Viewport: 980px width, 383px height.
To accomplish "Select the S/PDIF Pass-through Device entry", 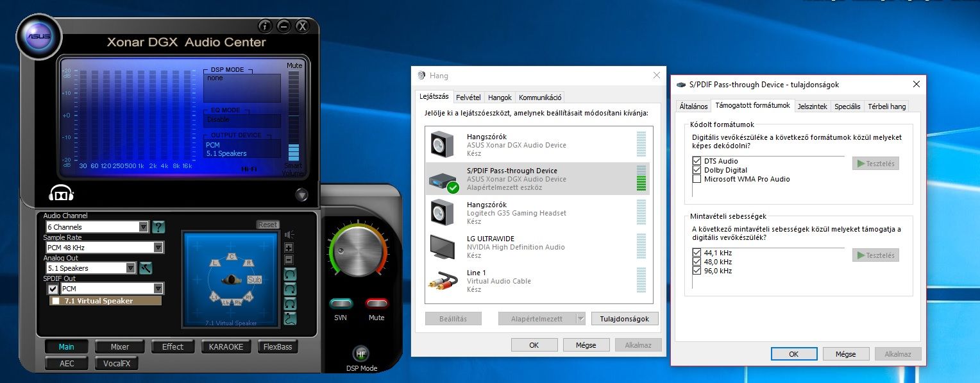I will pyautogui.click(x=538, y=179).
